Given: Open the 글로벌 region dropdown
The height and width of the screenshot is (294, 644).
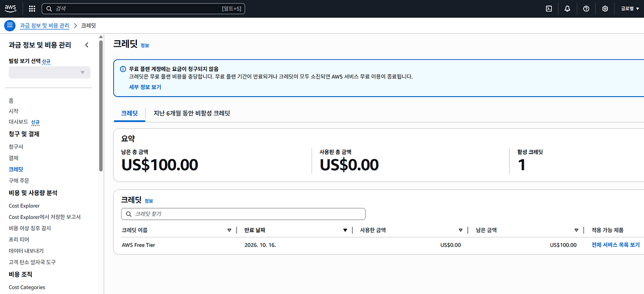Looking at the screenshot, I should [630, 9].
